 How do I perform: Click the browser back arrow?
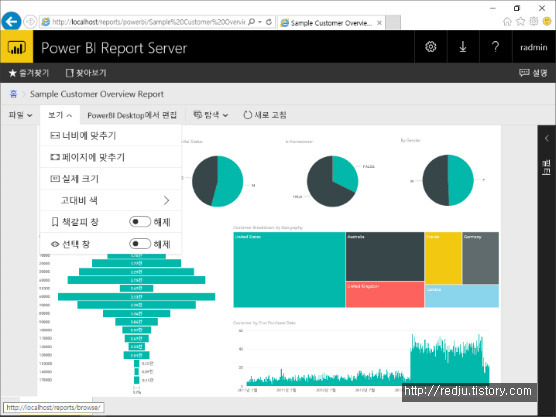11,22
